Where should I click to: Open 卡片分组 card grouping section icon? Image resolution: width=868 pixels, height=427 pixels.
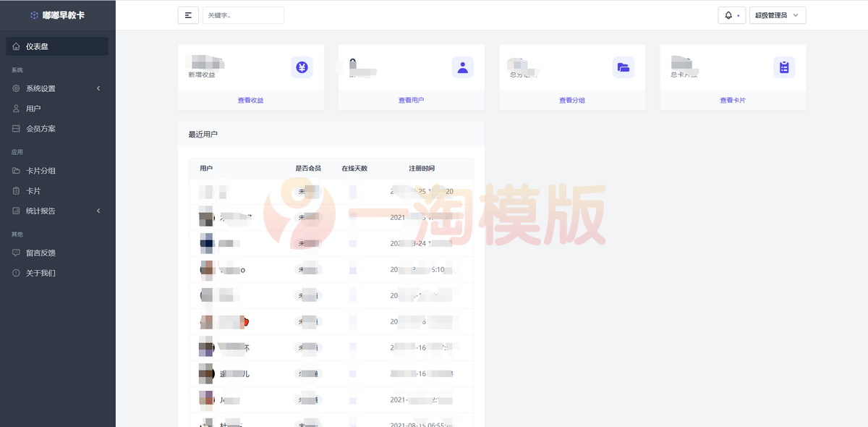point(16,170)
